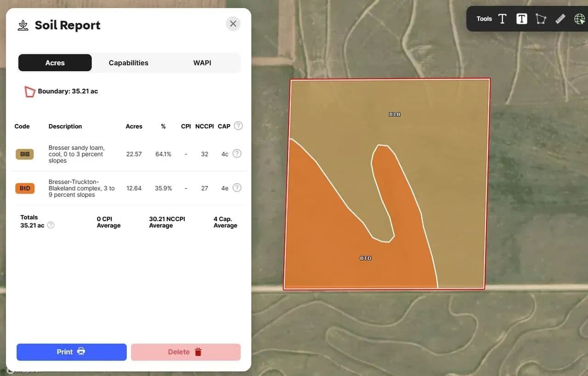Image resolution: width=588 pixels, height=376 pixels.
Task: Switch to the Capabilities tab
Action: pos(128,63)
